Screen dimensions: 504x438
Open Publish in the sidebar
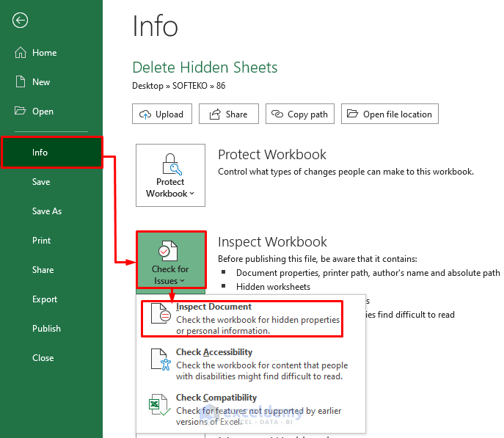pyautogui.click(x=46, y=329)
